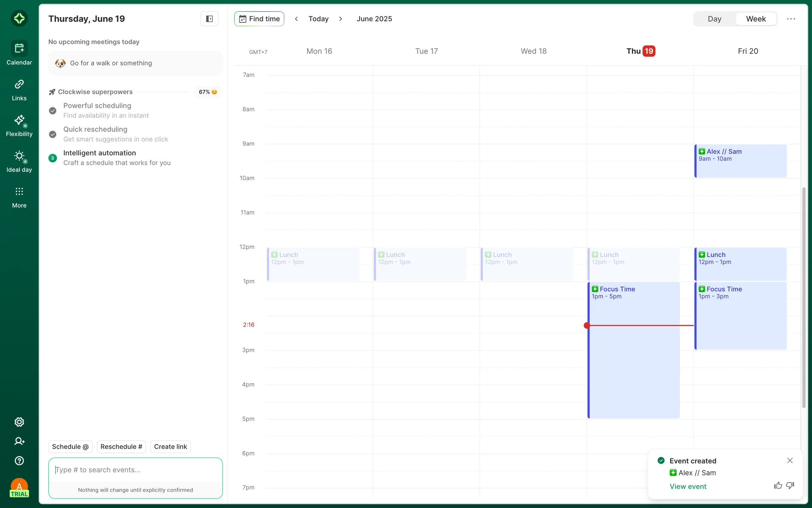Image resolution: width=812 pixels, height=508 pixels.
Task: Click the Find time button
Action: tap(259, 19)
